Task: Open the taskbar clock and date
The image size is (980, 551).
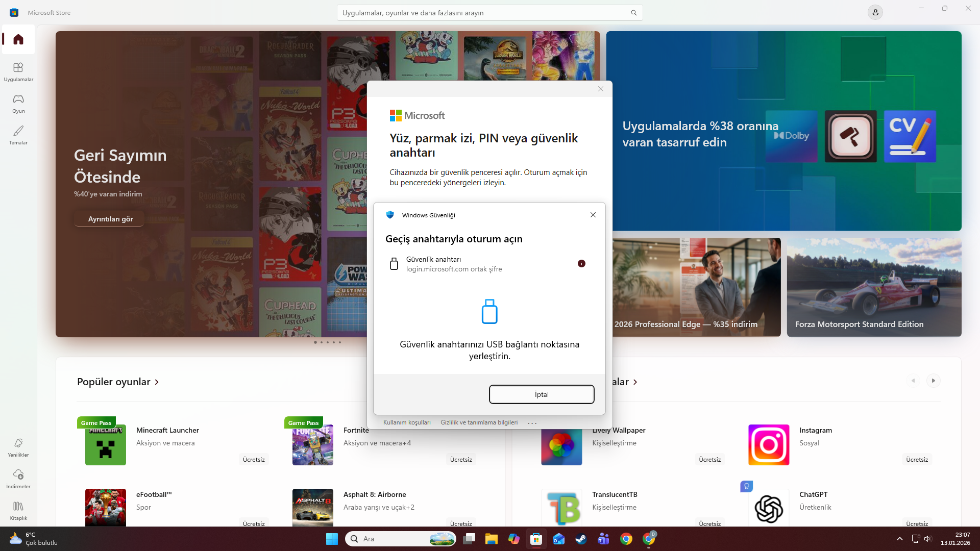Action: [x=955, y=539]
